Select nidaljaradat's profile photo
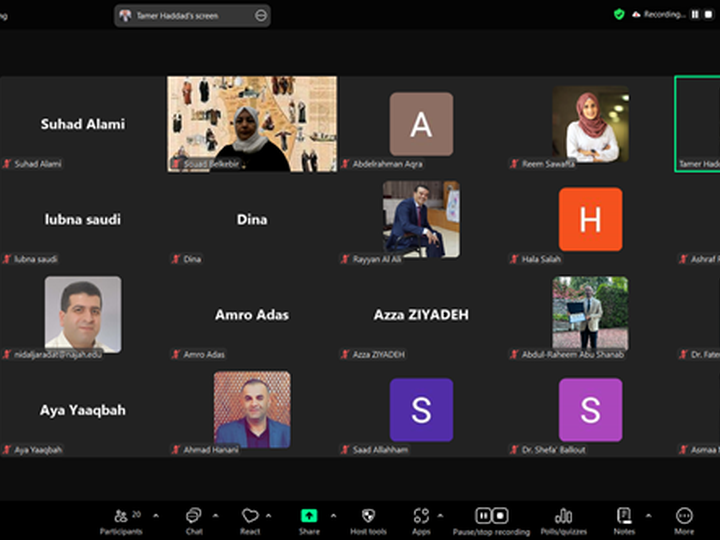The image size is (720, 540). 83,315
